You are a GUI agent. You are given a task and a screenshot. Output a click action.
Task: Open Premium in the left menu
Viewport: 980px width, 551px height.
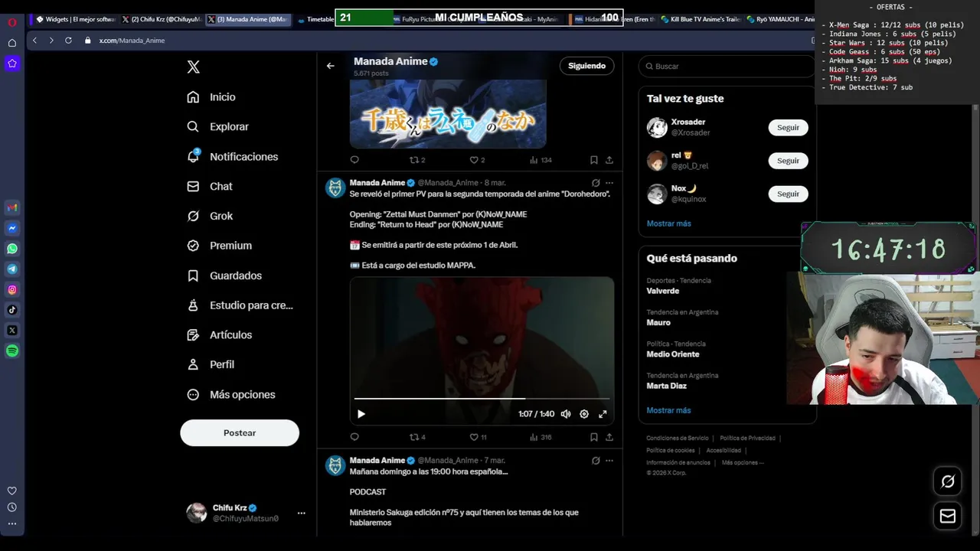[x=220, y=246]
